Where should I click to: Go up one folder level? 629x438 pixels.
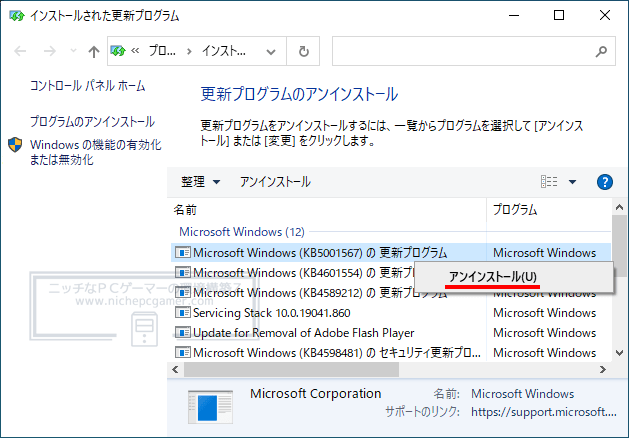pyautogui.click(x=94, y=51)
